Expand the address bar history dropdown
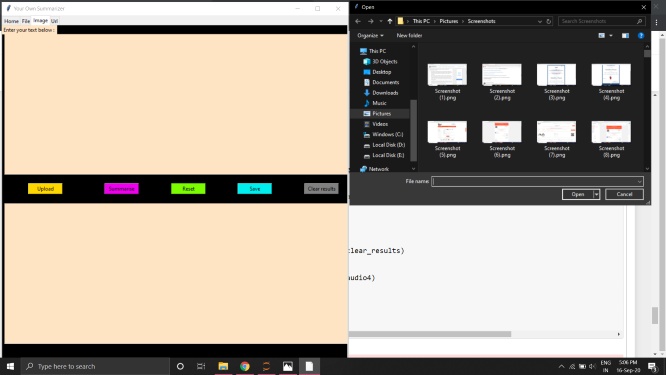The width and height of the screenshot is (666, 375). point(540,21)
